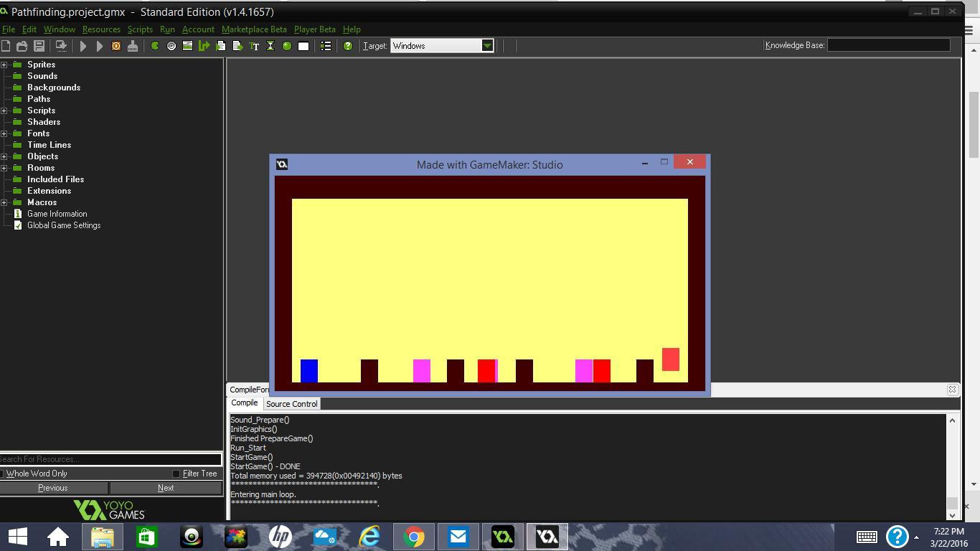Create a timeline using the hourglass icon

[x=270, y=46]
